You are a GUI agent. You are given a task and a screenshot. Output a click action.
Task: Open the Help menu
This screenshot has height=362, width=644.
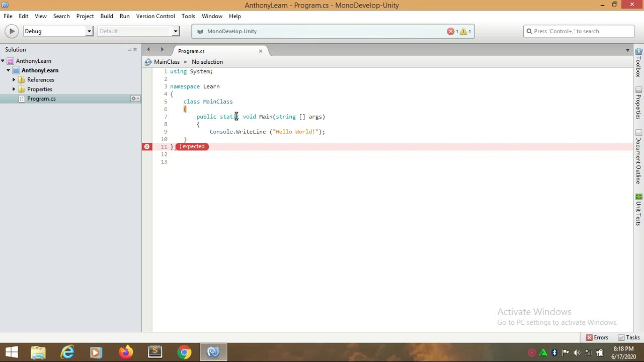pos(235,16)
